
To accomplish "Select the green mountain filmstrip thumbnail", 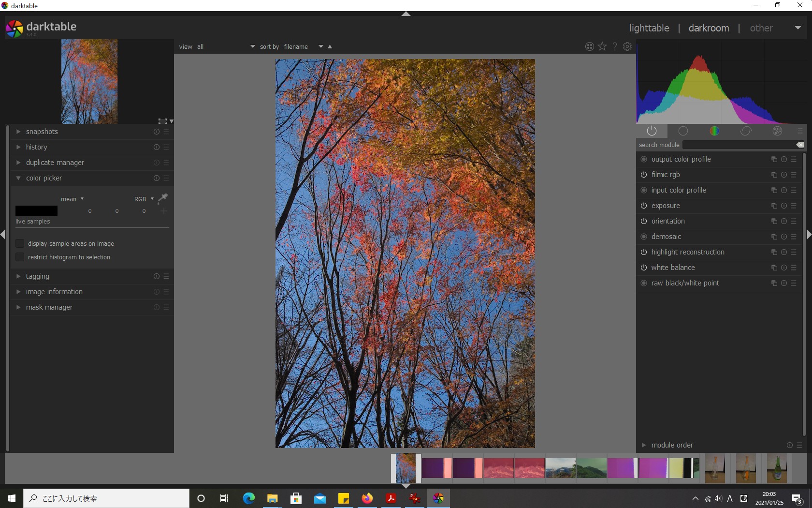I will [x=591, y=468].
